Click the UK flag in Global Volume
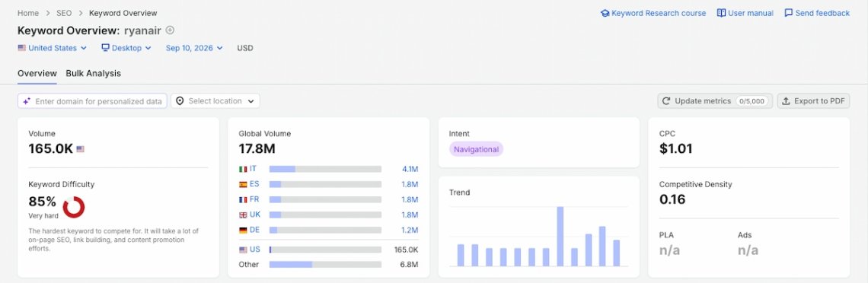This screenshot has width=868, height=283. [x=242, y=215]
